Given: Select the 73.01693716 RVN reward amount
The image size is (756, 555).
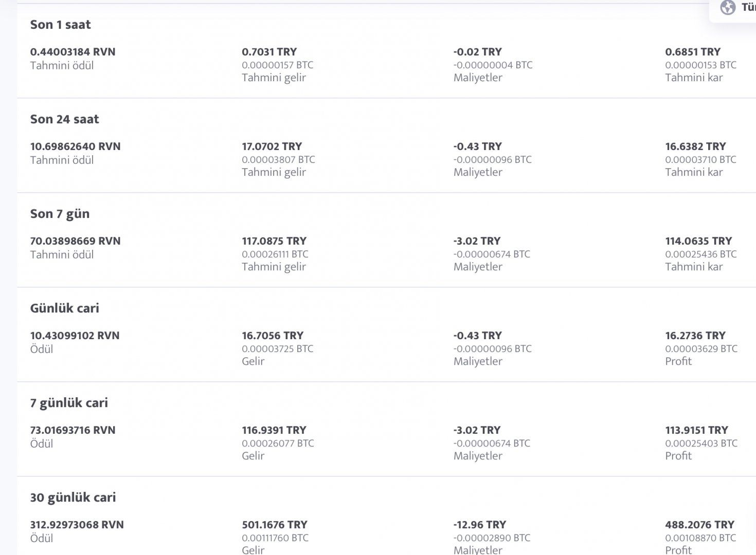Looking at the screenshot, I should [x=73, y=430].
